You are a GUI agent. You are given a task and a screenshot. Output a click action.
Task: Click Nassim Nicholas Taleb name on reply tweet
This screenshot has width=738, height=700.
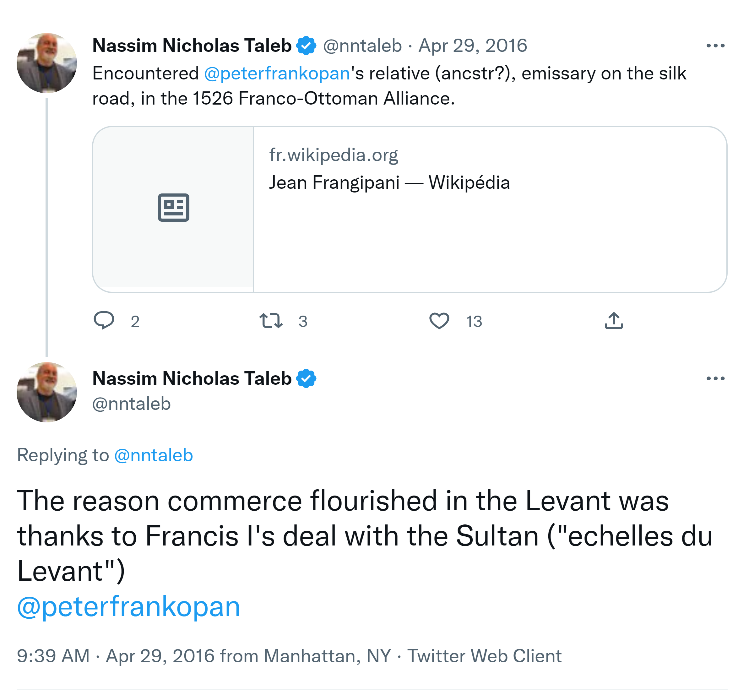pos(192,378)
